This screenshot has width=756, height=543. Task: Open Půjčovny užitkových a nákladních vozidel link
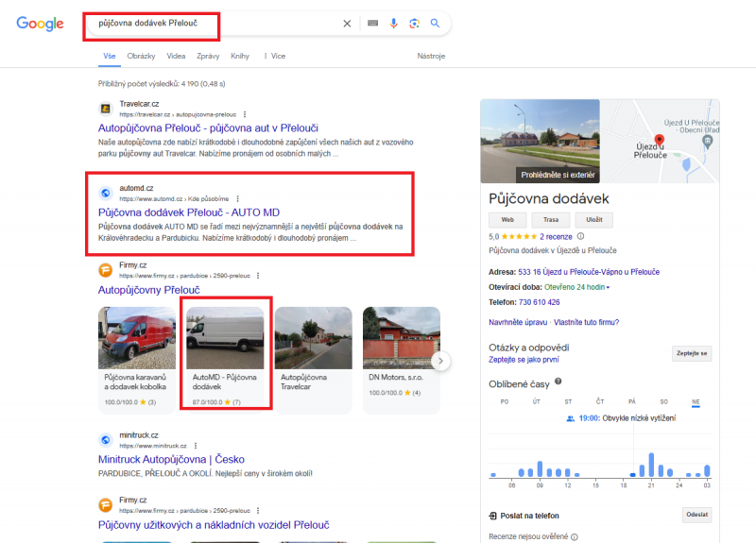coord(214,525)
